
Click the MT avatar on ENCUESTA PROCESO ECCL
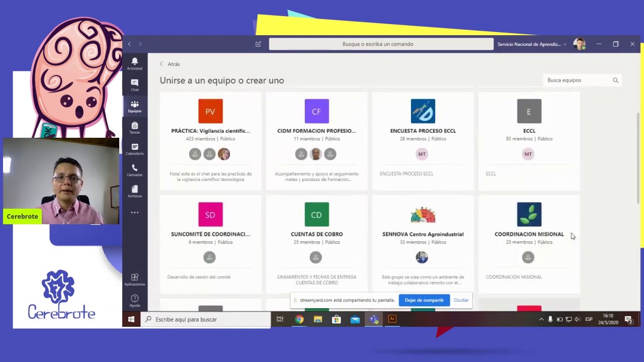pos(422,154)
